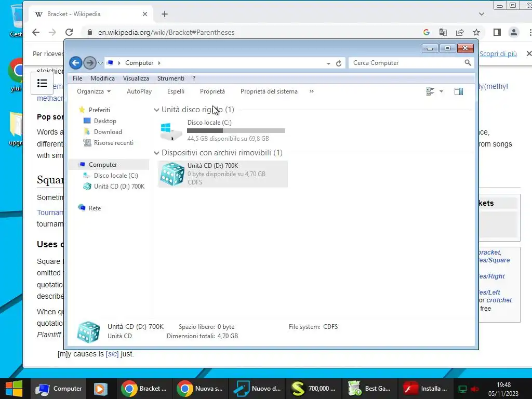Open the ? help menu
The image size is (532, 399).
[x=194, y=78]
